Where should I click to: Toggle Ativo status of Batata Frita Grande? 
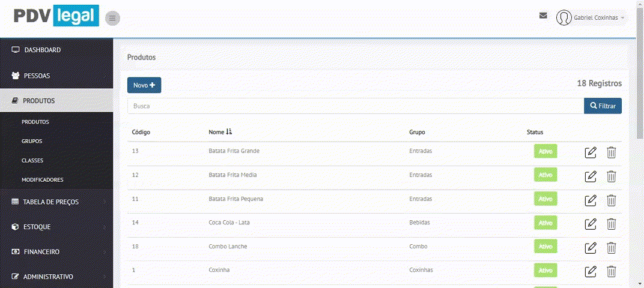[545, 151]
